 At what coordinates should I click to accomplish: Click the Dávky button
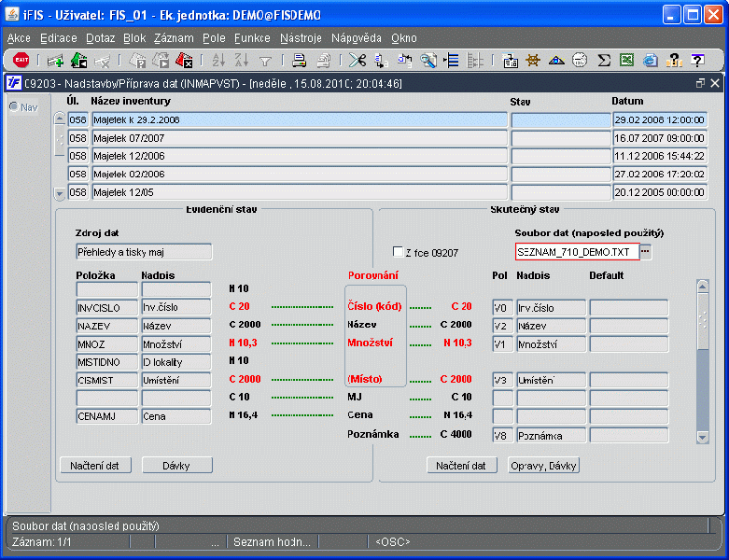(176, 466)
